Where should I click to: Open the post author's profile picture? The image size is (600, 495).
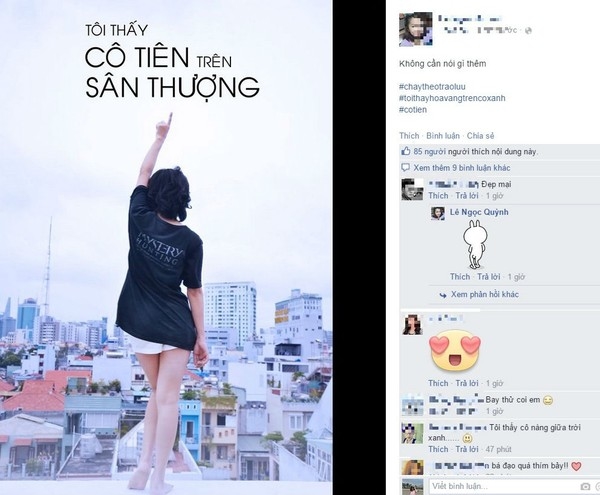coord(416,29)
